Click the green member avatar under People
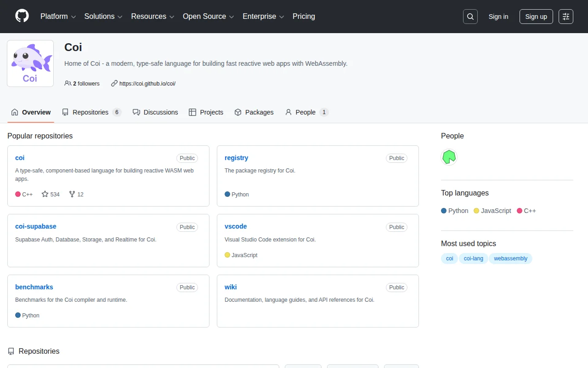 pyautogui.click(x=449, y=157)
